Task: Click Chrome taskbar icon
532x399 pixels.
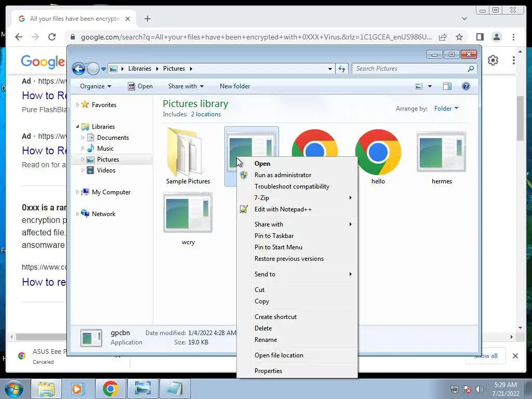Action: [110, 389]
